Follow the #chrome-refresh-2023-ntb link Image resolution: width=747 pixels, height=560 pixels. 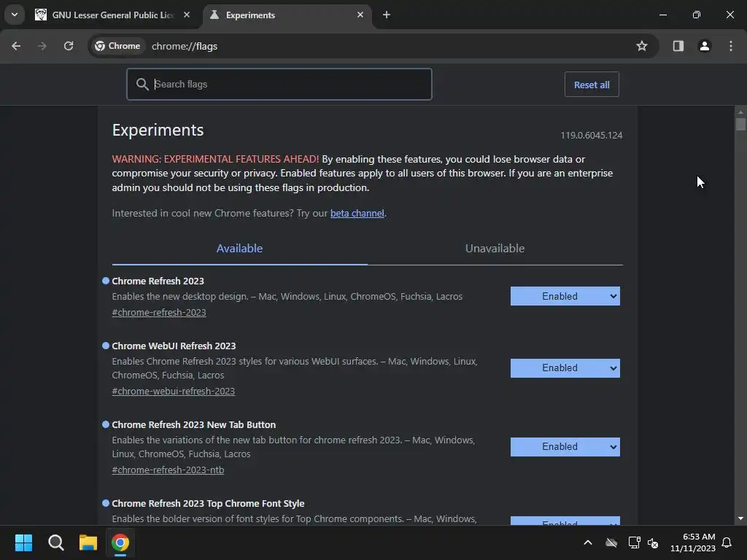169,470
